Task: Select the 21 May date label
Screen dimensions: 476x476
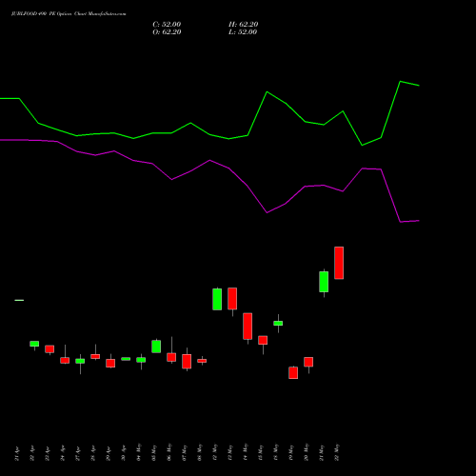Action: (x=322, y=452)
